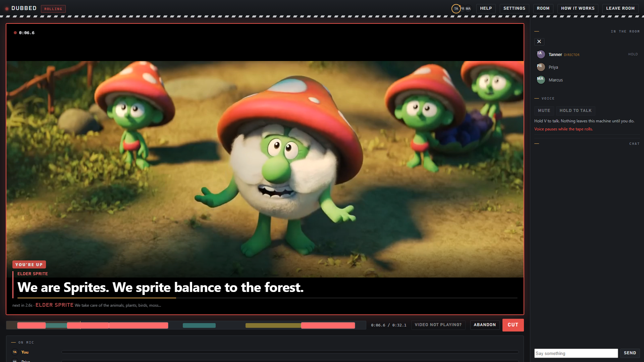Click the Cut button
The image size is (644, 362).
pyautogui.click(x=513, y=325)
